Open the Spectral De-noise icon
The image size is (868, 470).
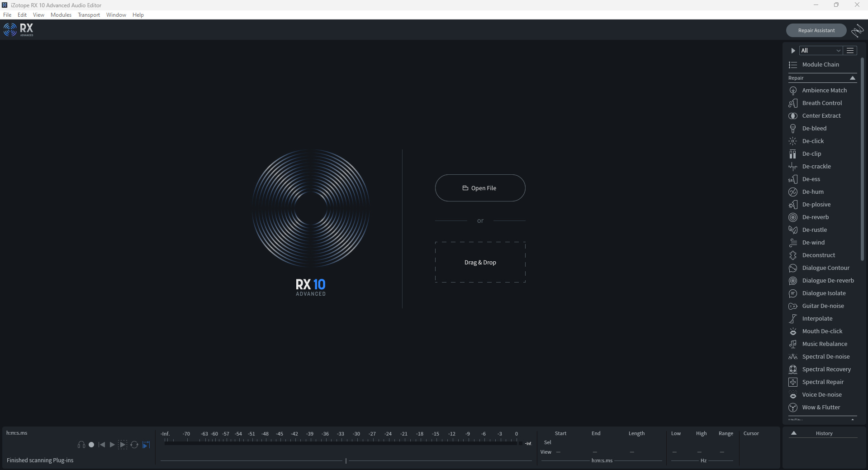click(x=793, y=357)
